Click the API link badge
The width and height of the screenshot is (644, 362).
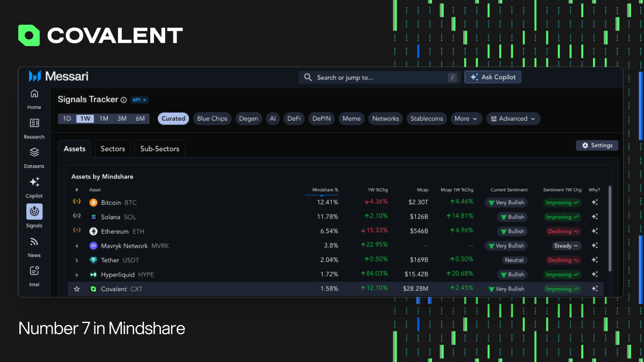pos(140,100)
